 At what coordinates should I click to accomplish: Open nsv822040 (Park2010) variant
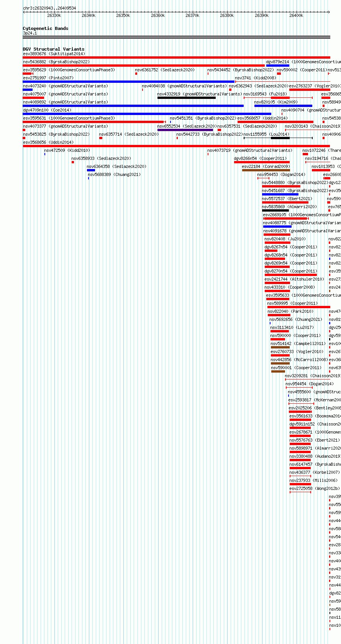tap(290, 312)
